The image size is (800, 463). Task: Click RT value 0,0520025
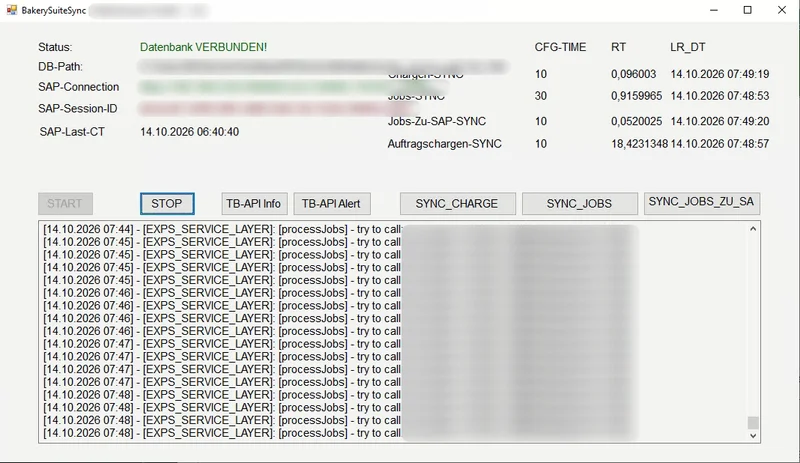[x=637, y=121]
